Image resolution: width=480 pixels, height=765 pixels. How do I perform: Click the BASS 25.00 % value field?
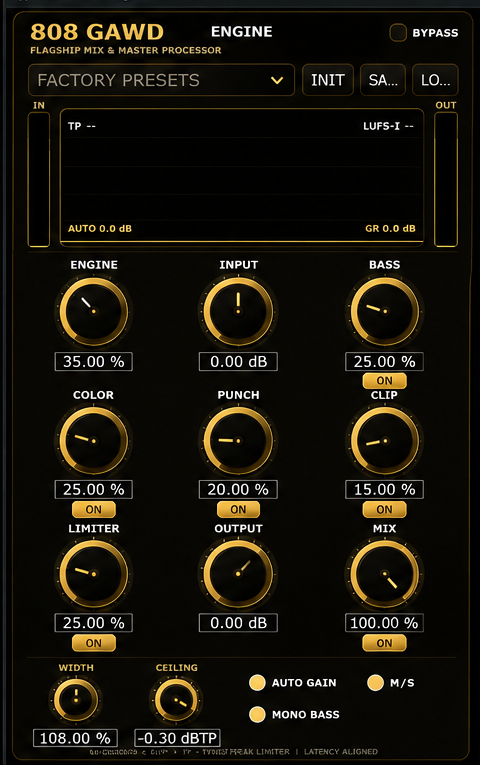coord(384,362)
